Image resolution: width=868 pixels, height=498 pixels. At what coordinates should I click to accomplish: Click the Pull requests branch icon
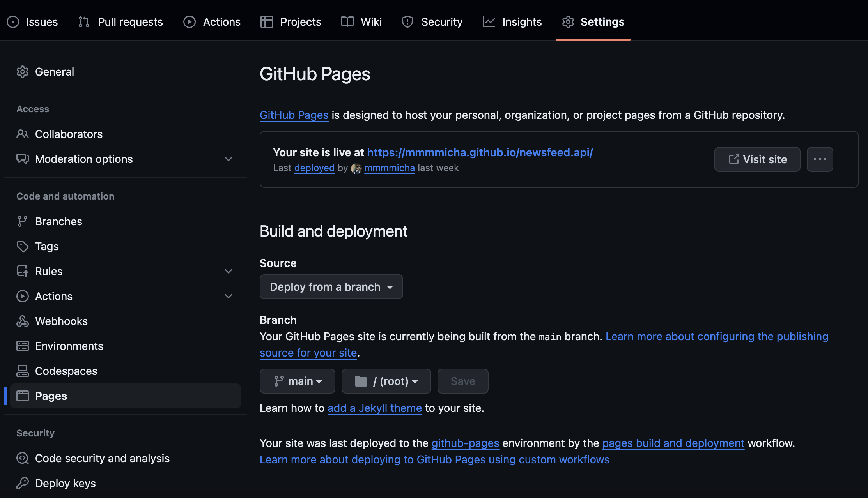(84, 22)
